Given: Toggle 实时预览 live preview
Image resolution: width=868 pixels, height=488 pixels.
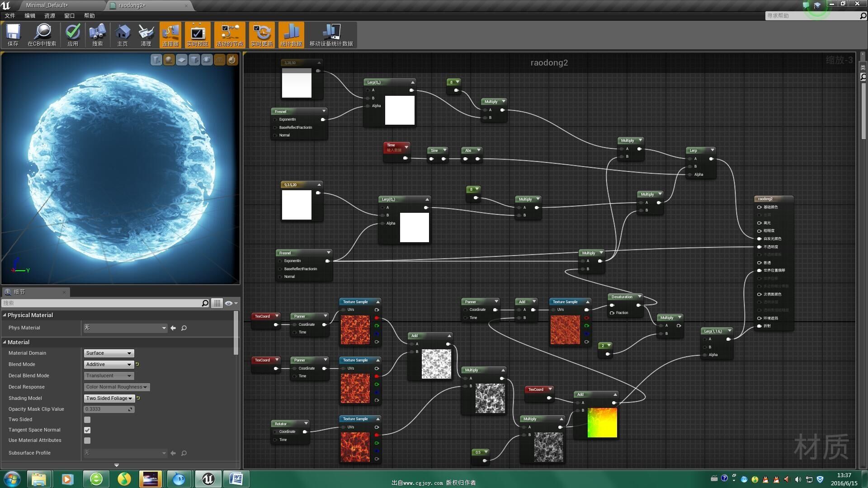Looking at the screenshot, I should (198, 35).
